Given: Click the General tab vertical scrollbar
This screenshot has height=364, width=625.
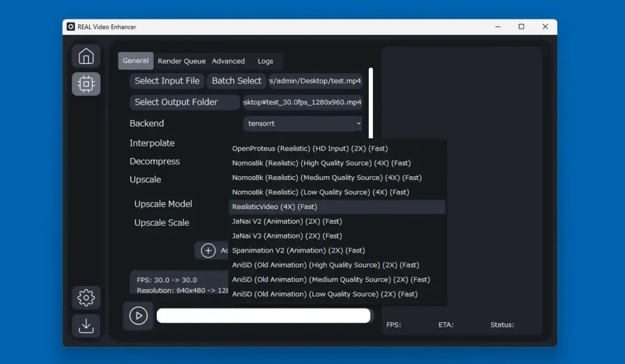Looking at the screenshot, I should pyautogui.click(x=370, y=103).
